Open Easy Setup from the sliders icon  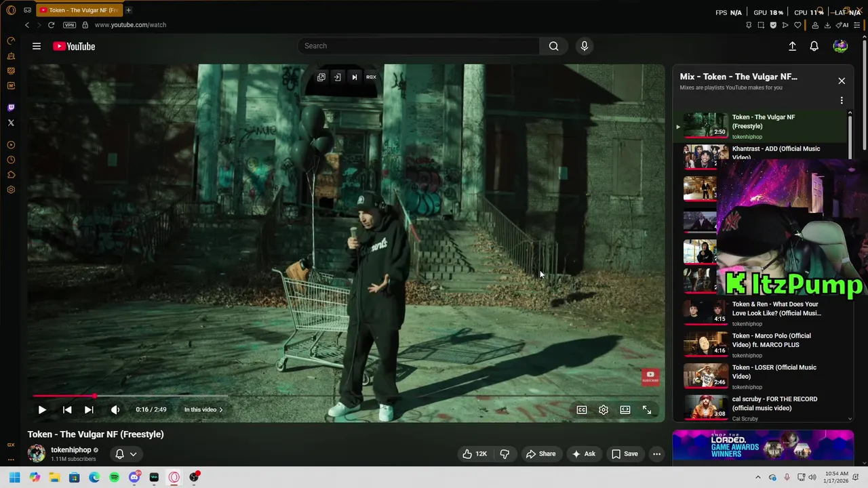coord(857,25)
